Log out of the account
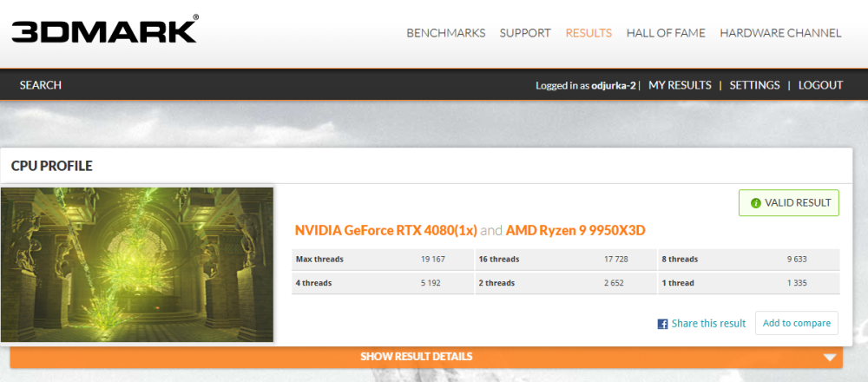868x382 pixels. 820,85
